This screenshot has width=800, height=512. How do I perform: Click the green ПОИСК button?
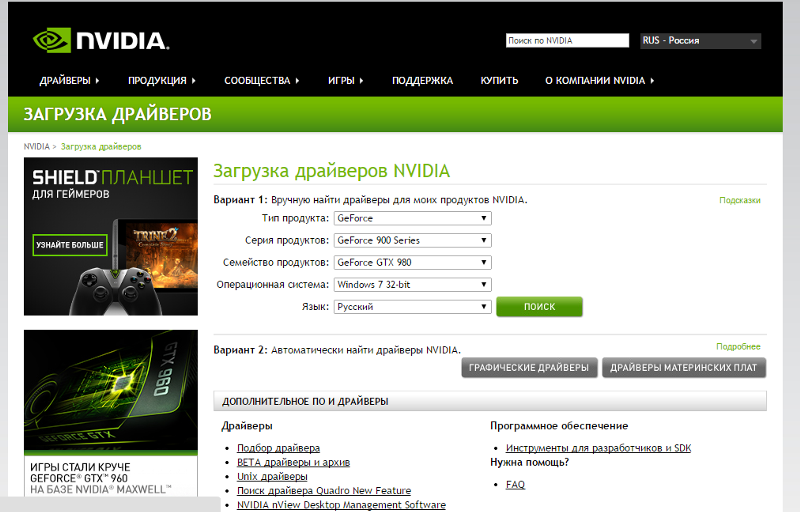coord(539,306)
